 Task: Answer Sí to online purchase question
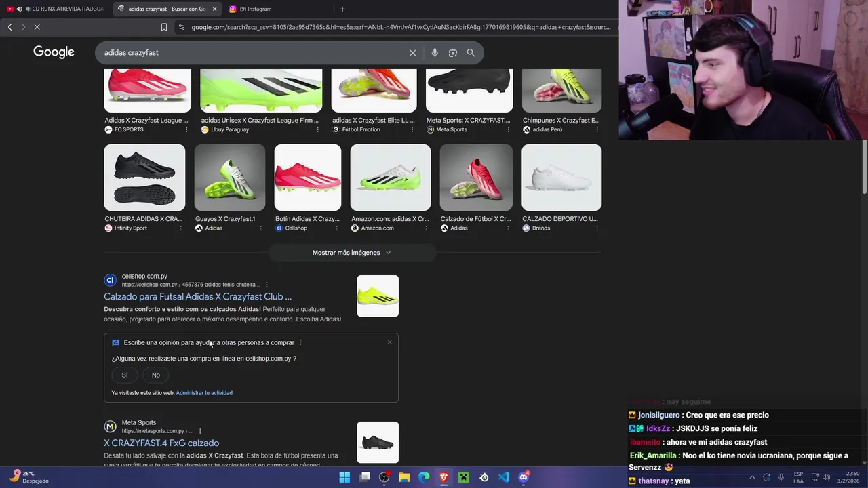125,375
